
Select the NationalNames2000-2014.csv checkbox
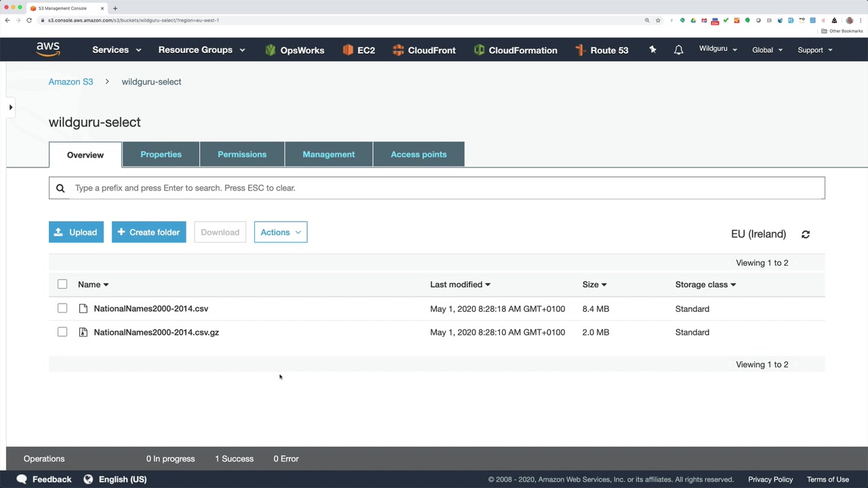[62, 308]
